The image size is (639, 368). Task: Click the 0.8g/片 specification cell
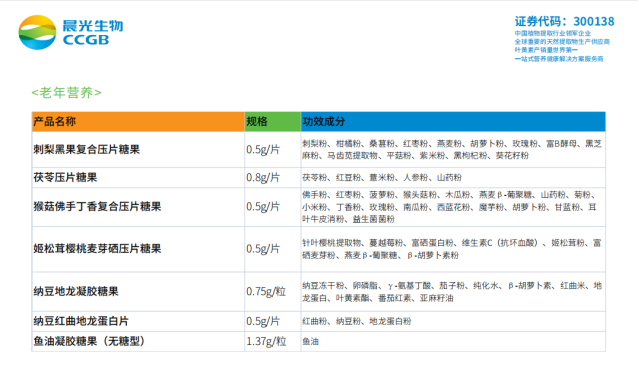point(273,178)
